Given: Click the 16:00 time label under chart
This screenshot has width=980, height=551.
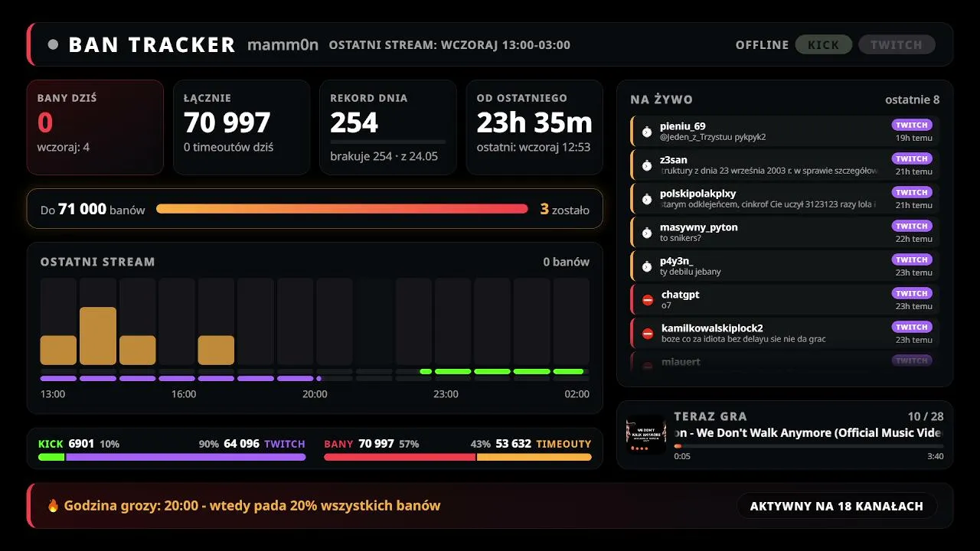Looking at the screenshot, I should pyautogui.click(x=184, y=394).
